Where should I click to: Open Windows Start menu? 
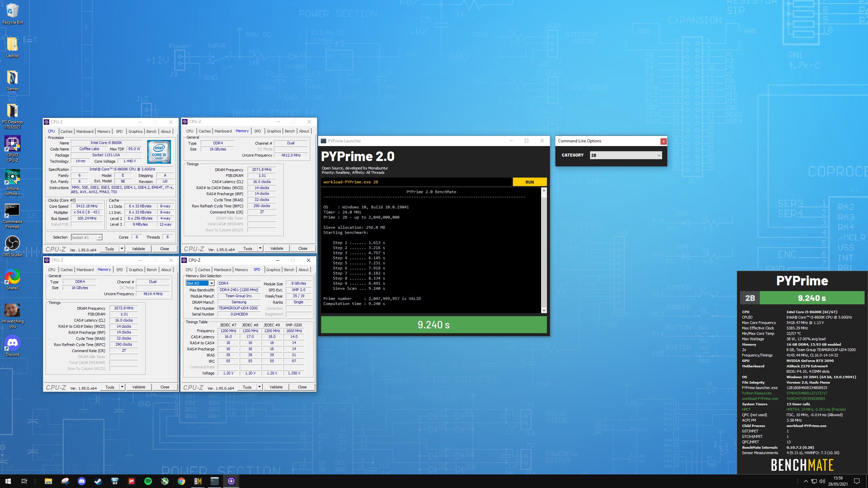click(x=8, y=481)
